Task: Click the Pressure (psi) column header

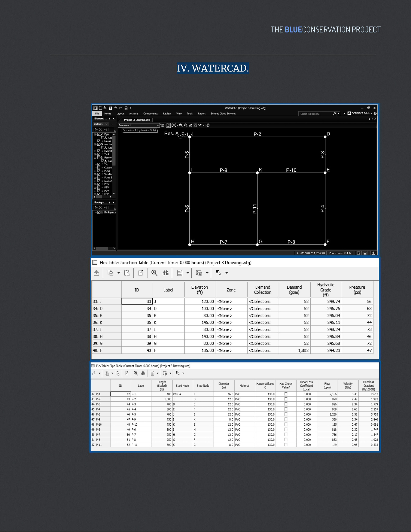Action: coord(357,290)
